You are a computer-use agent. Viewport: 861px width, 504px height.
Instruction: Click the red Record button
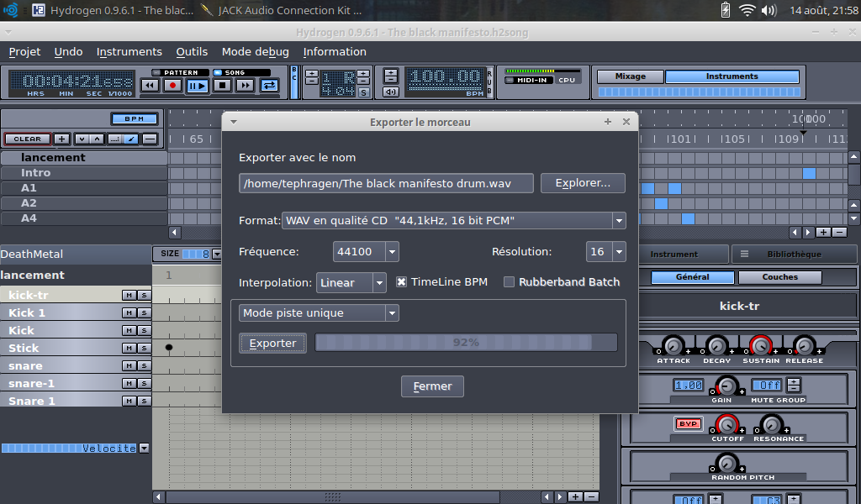pos(173,86)
